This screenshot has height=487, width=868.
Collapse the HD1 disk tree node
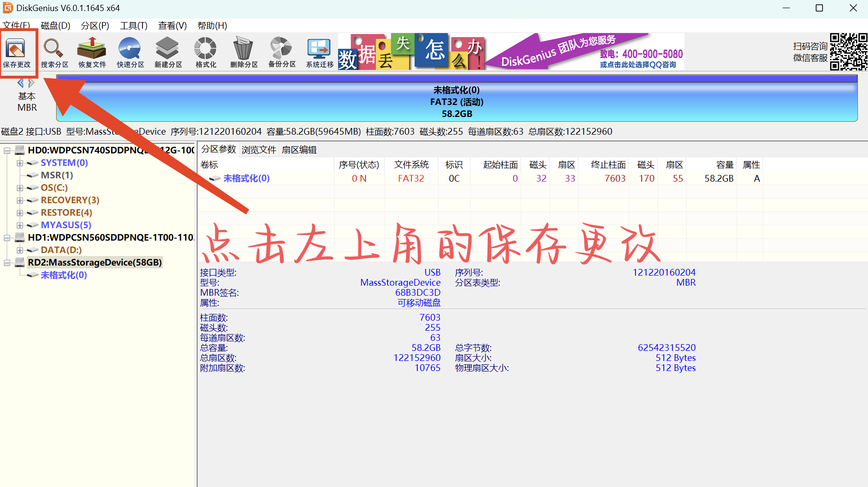pos(7,238)
